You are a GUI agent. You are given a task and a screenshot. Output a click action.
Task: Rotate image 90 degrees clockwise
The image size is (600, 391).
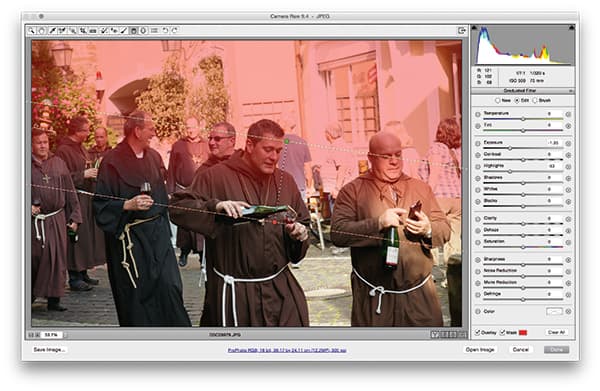point(175,31)
